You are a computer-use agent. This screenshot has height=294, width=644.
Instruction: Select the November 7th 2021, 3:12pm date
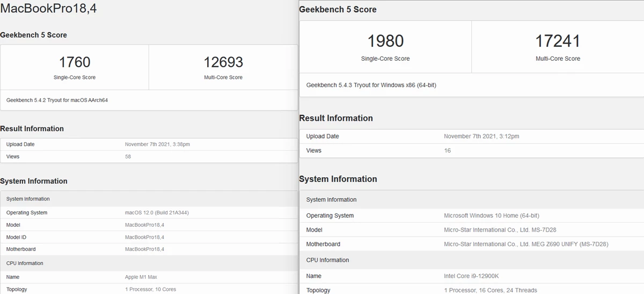point(481,137)
